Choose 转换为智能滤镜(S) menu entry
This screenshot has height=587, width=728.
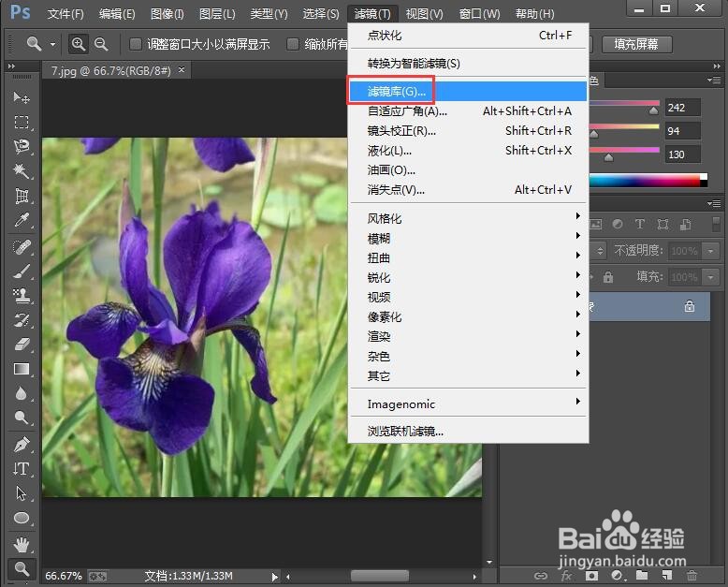pyautogui.click(x=469, y=63)
